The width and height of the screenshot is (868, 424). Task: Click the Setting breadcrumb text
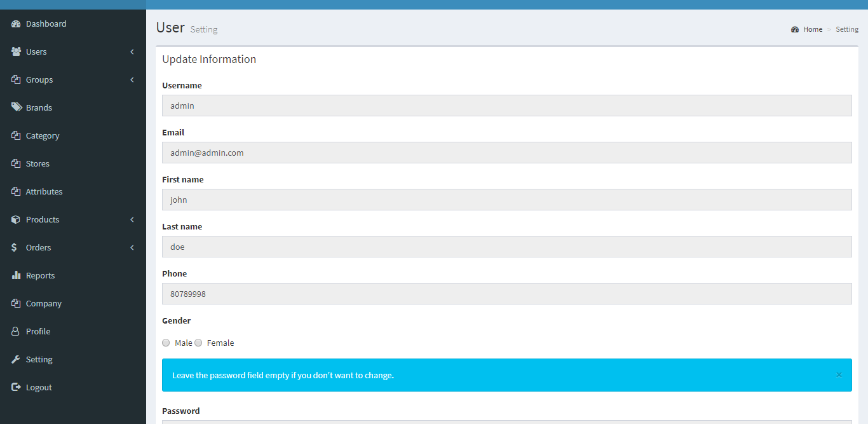click(x=847, y=29)
